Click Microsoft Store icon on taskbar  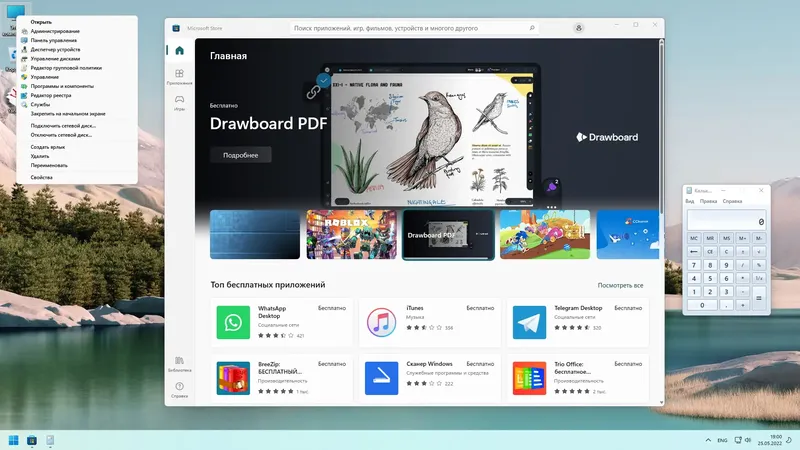[x=32, y=440]
